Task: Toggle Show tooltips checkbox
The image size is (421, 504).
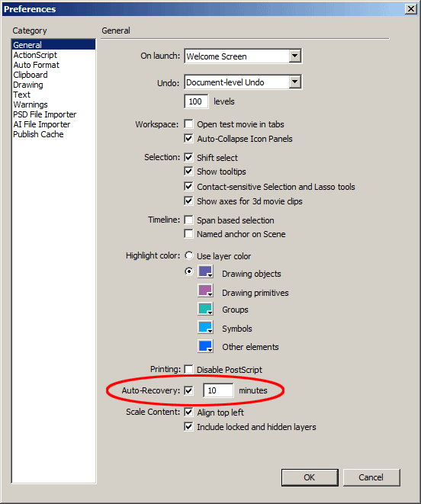Action: tap(189, 172)
